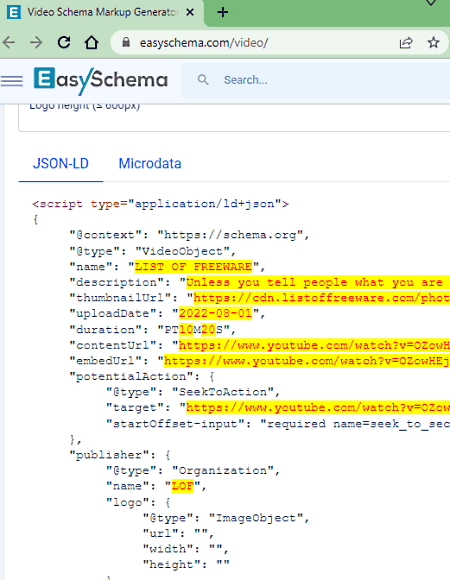View site info via the padlock icon
This screenshot has width=450, height=580.
point(126,43)
